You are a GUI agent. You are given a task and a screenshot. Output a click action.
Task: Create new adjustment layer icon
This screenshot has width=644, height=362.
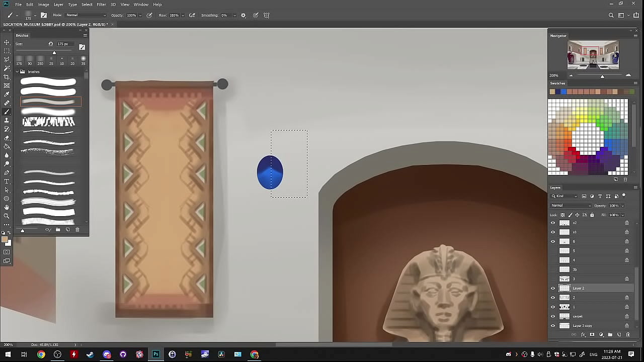(601, 335)
